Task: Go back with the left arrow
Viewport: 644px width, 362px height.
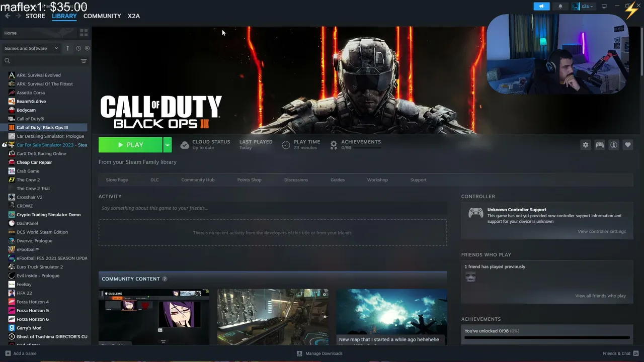Action: [8, 16]
